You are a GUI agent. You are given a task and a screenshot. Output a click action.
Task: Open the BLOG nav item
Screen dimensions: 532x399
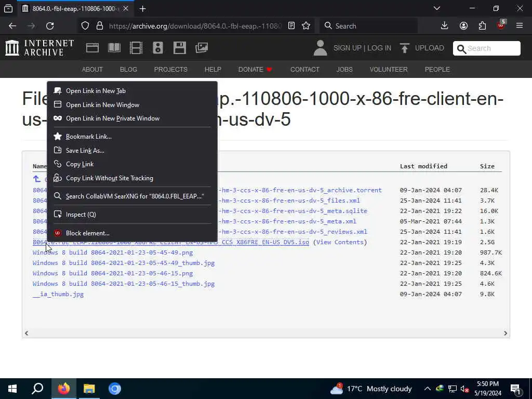coord(129,70)
